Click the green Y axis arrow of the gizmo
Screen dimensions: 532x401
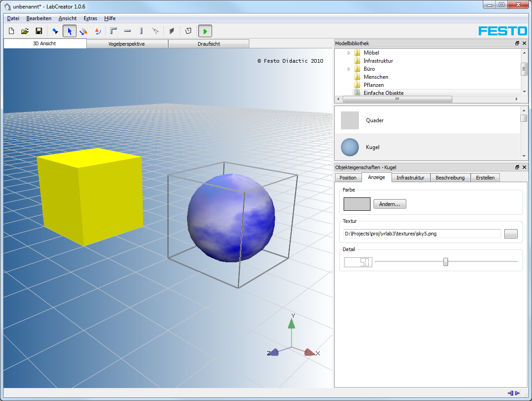[x=291, y=323]
